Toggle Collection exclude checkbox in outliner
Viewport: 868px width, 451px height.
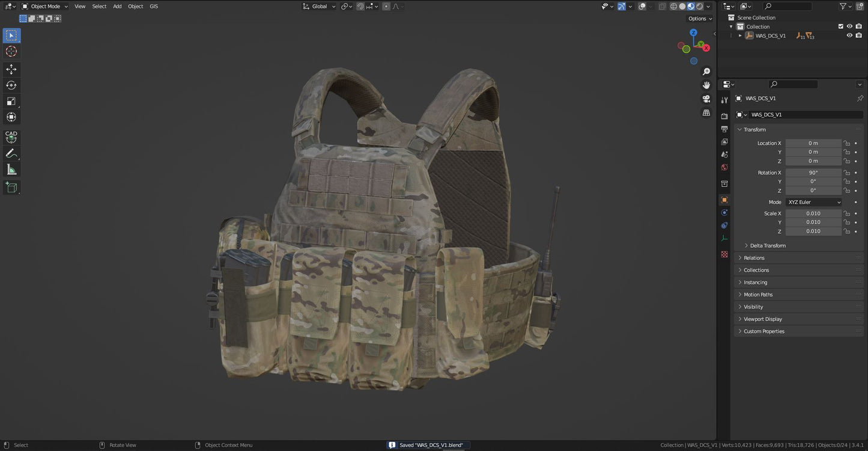click(x=841, y=26)
